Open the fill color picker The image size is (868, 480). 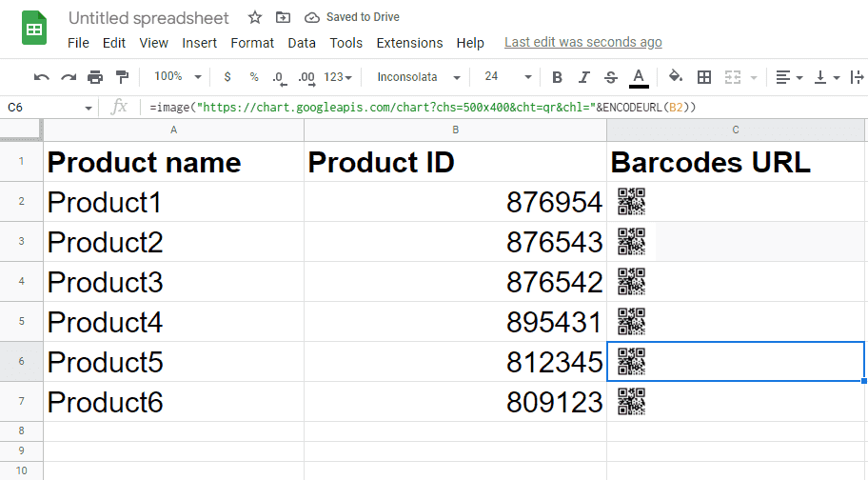pyautogui.click(x=676, y=76)
